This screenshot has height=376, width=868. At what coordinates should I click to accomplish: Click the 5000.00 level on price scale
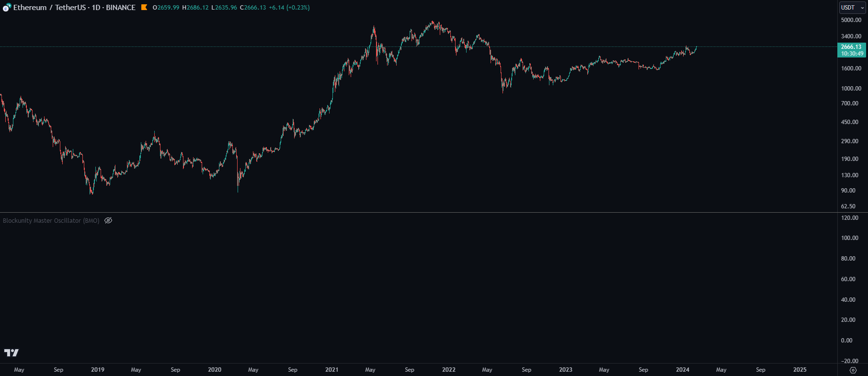click(851, 20)
